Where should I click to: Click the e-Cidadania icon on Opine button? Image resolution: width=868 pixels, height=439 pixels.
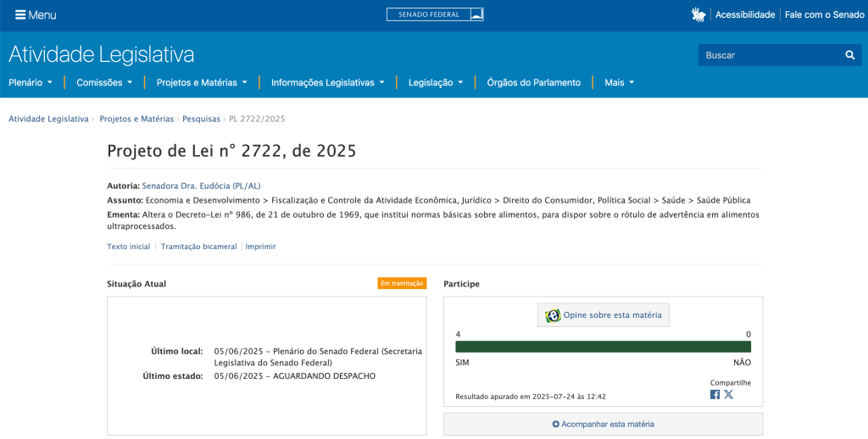tap(553, 315)
